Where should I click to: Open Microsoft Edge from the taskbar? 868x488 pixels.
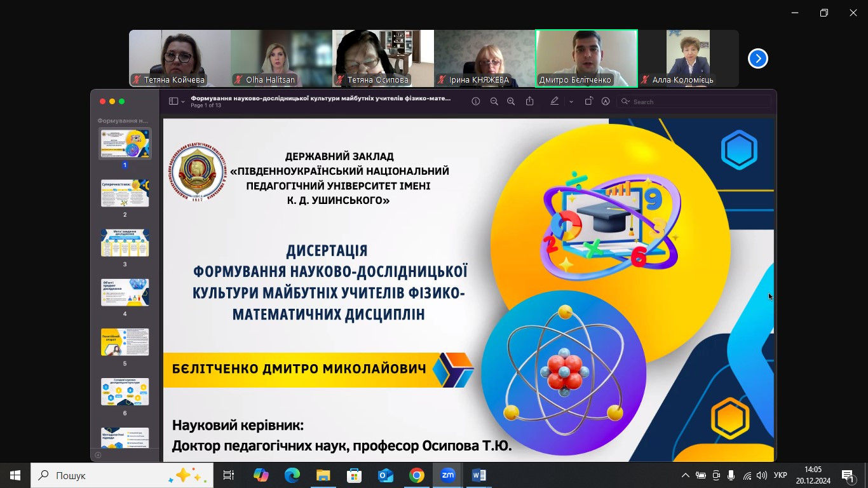point(292,475)
